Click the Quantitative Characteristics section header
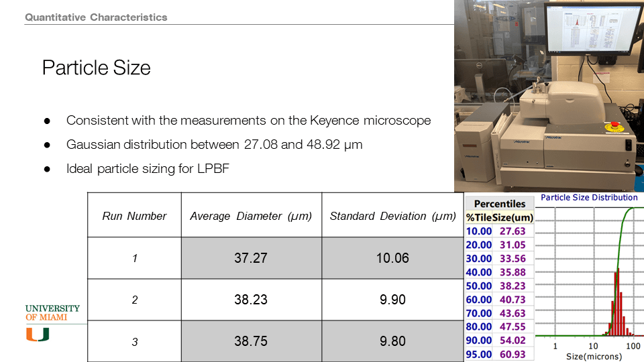The image size is (644, 362). tap(96, 17)
